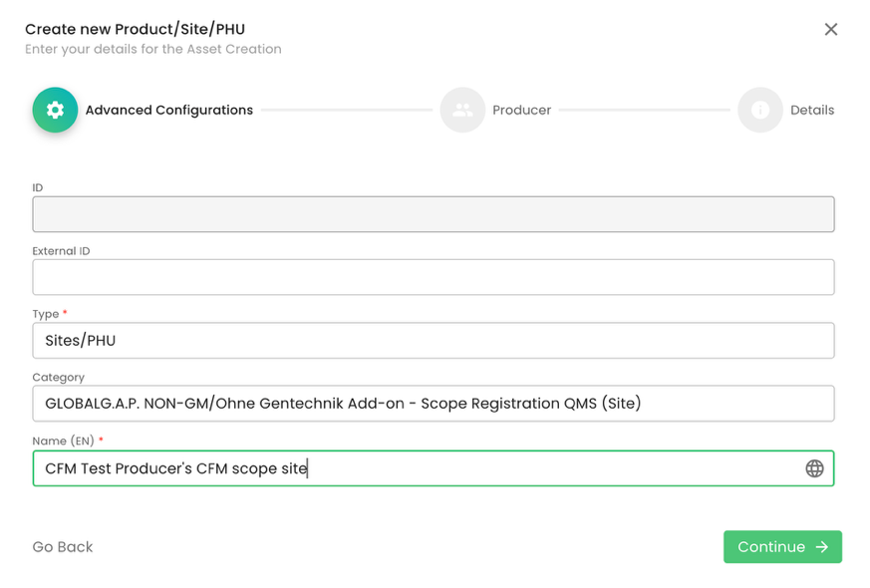Click the disabled ID field
Image resolution: width=870 pixels, height=588 pixels.
pyautogui.click(x=433, y=214)
